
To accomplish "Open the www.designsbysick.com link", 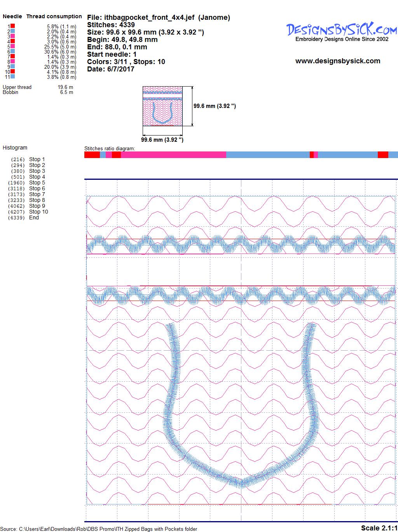I will [x=337, y=61].
